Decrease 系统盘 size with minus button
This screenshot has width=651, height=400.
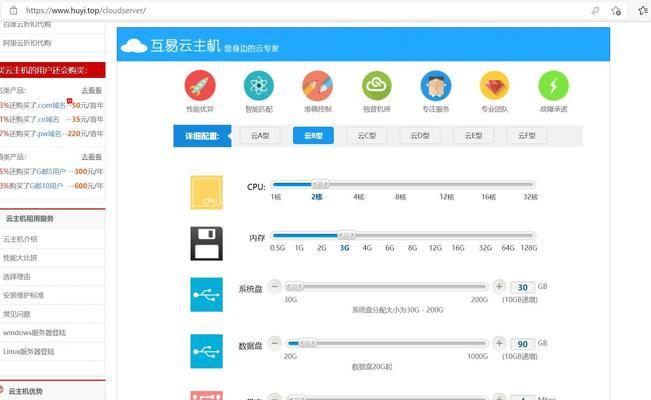point(274,286)
